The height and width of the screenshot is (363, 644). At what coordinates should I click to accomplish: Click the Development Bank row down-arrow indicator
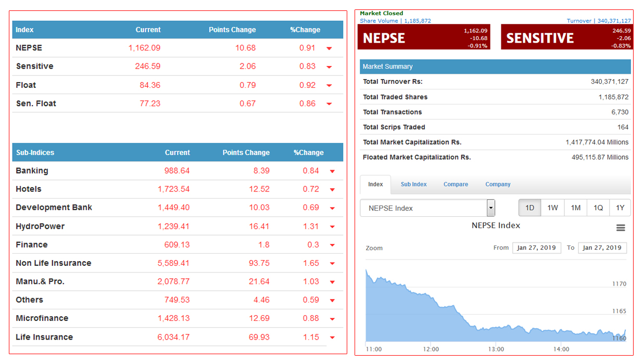[332, 208]
